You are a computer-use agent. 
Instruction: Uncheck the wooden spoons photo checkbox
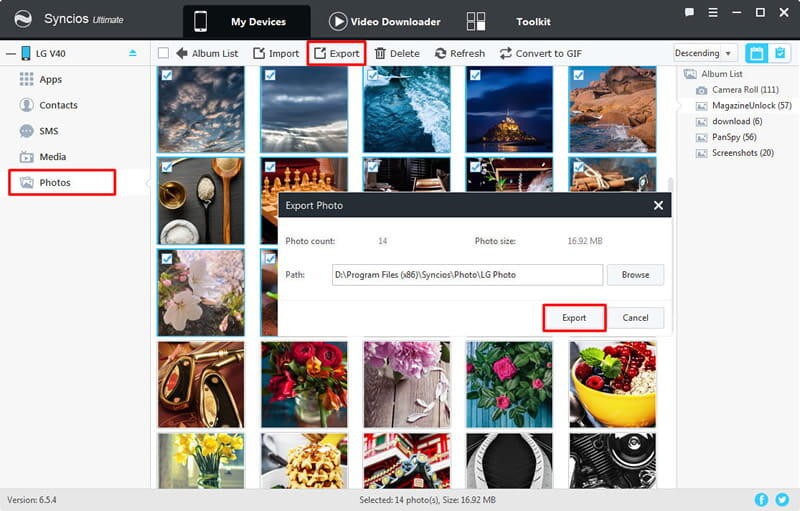pos(167,167)
